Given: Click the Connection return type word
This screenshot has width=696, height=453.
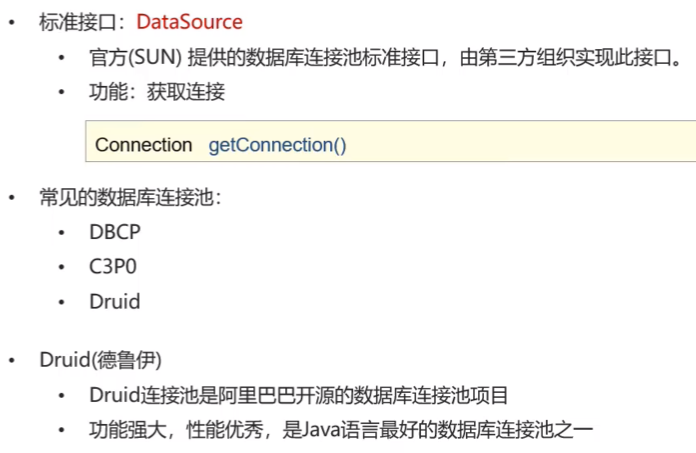Looking at the screenshot, I should (x=143, y=145).
